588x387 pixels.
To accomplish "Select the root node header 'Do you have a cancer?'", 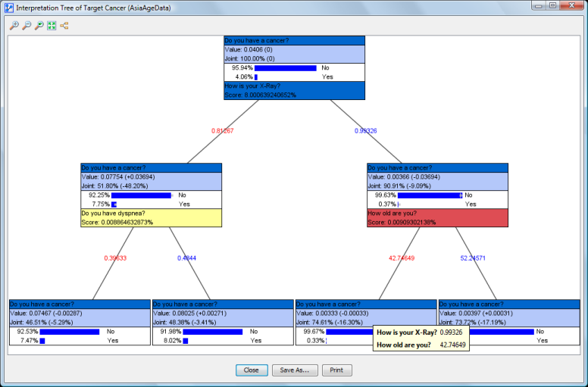I will click(294, 40).
